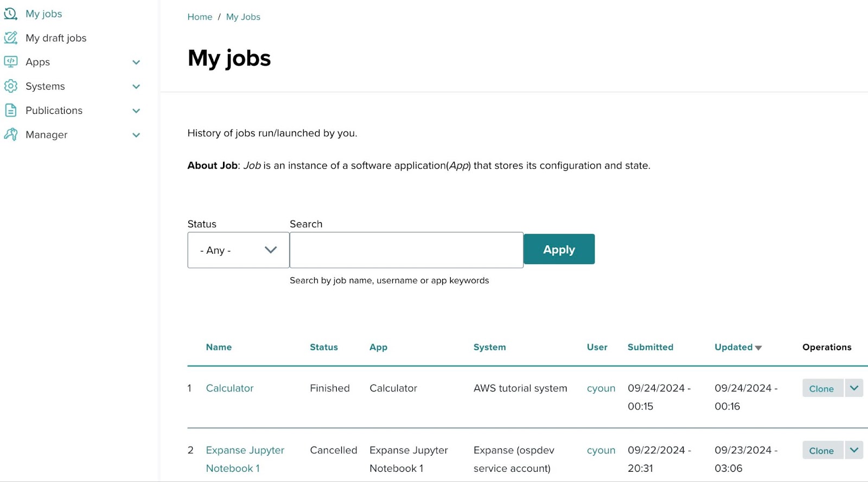Expand the Apps sidebar submenu chevron
The height and width of the screenshot is (482, 868).
[x=136, y=62]
